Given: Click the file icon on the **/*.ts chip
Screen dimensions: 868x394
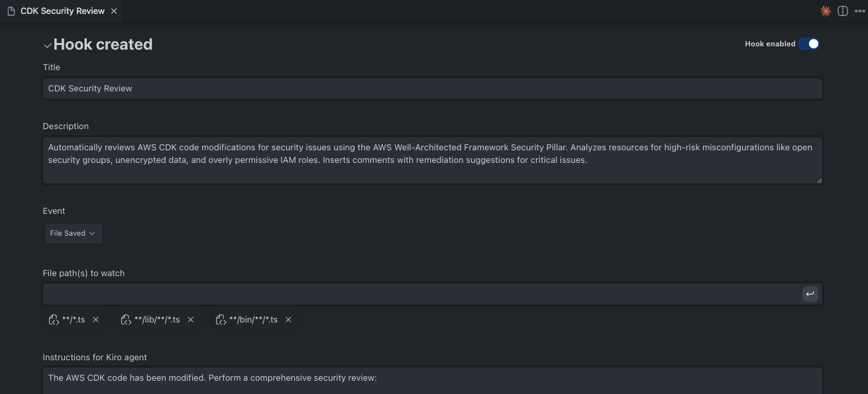Looking at the screenshot, I should tap(54, 320).
